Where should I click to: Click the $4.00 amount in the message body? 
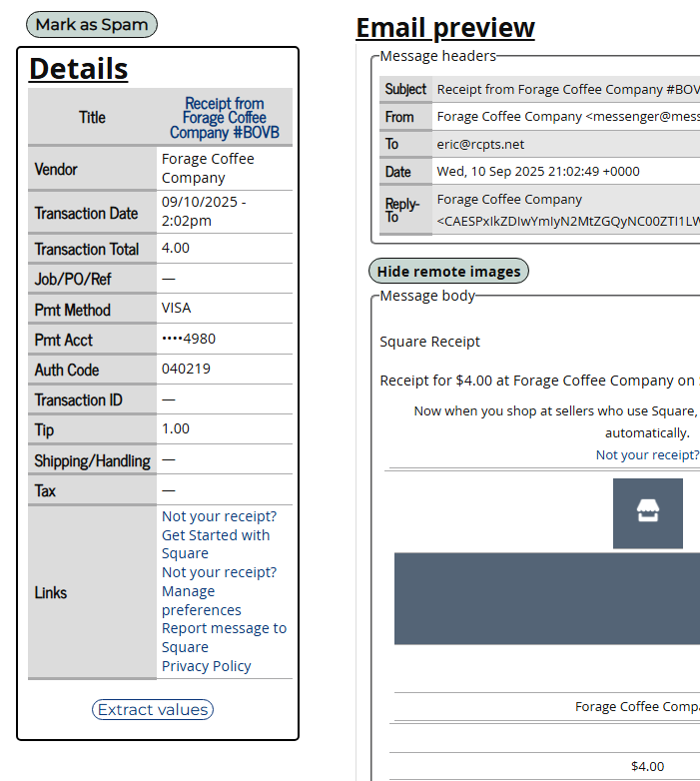647,766
